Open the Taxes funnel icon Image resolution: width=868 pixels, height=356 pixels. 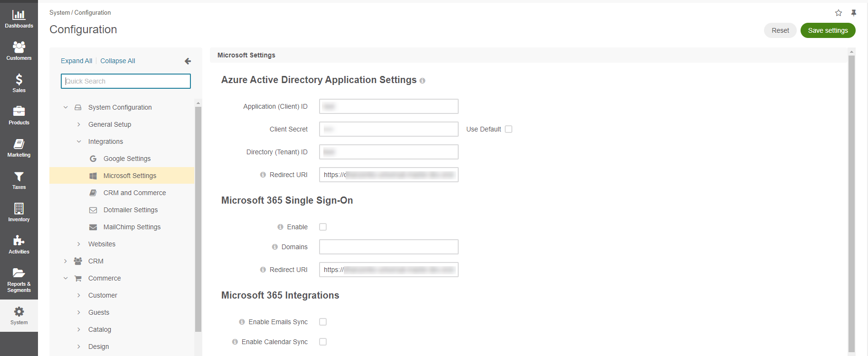point(19,176)
